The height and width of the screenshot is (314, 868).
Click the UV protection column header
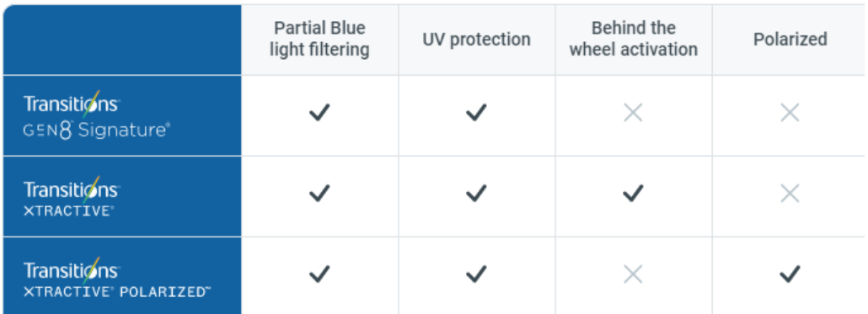(477, 40)
